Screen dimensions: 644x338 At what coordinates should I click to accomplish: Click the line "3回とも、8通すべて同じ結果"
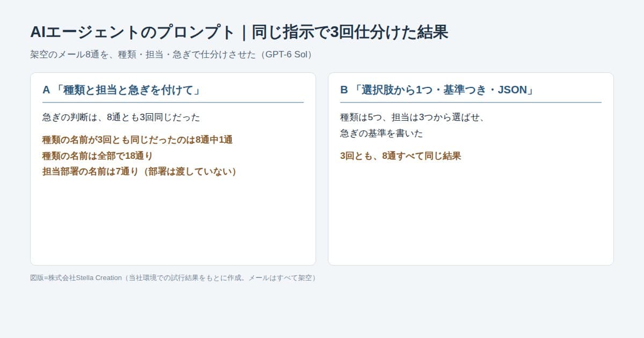(401, 156)
